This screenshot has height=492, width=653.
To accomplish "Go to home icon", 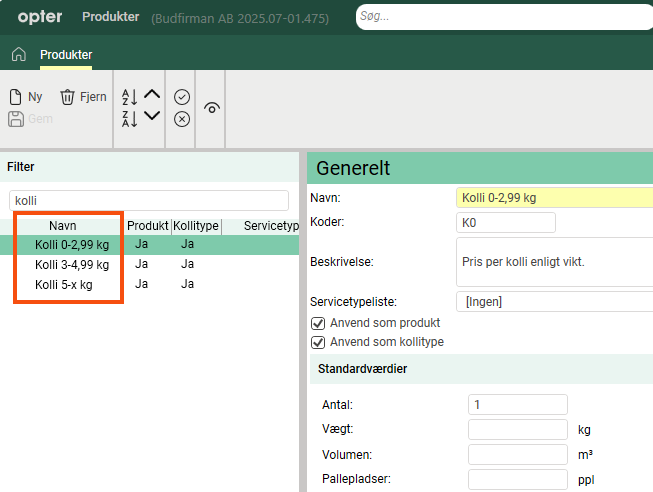I will 18,54.
